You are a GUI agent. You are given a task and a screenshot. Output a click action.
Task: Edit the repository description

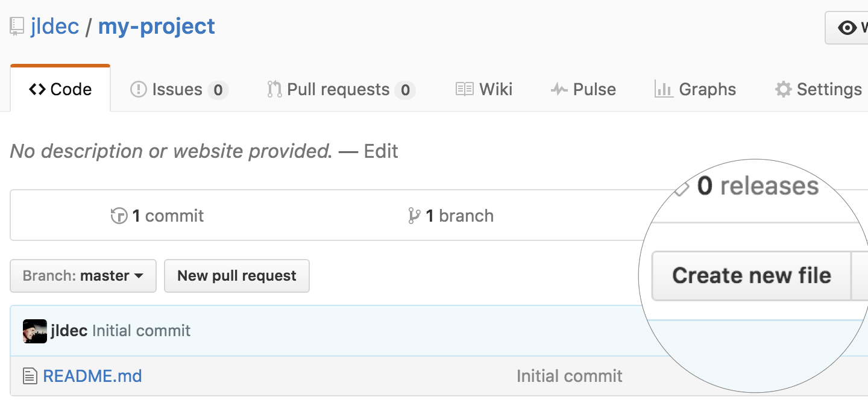tap(380, 151)
